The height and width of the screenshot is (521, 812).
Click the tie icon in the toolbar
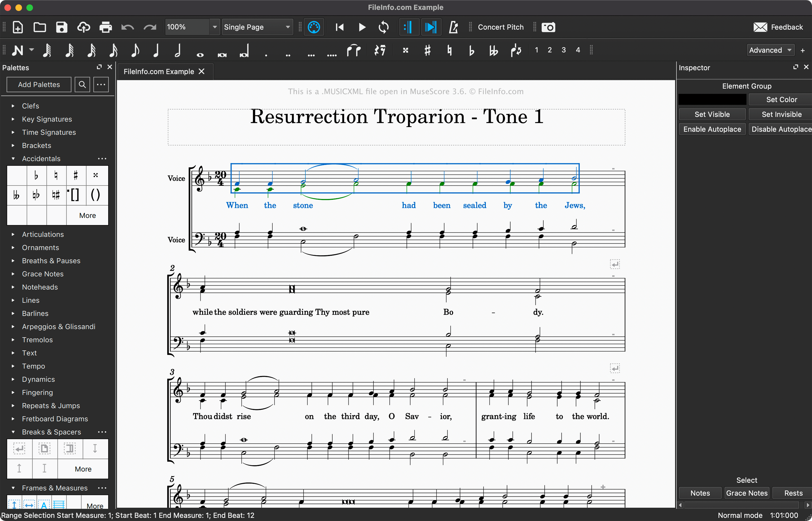pyautogui.click(x=354, y=50)
